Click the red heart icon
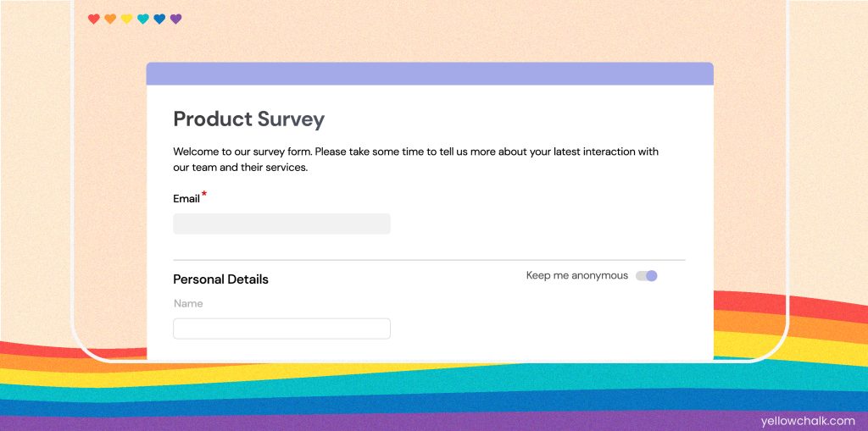 coord(94,19)
